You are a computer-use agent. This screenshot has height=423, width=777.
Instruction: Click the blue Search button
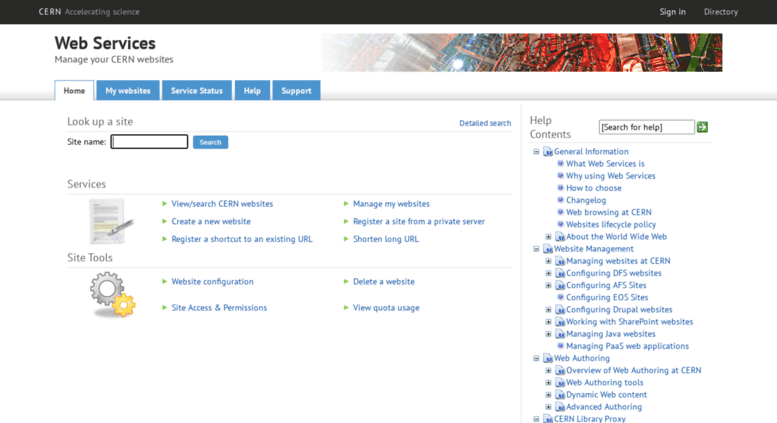[211, 142]
